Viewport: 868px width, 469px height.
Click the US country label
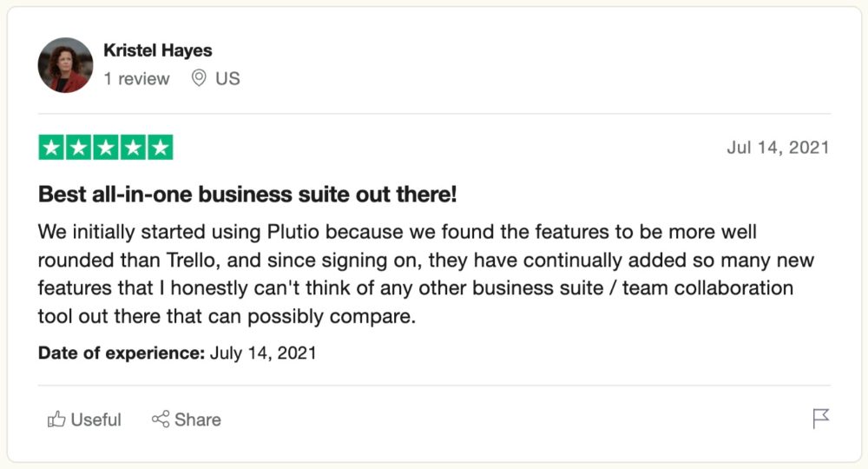[227, 79]
